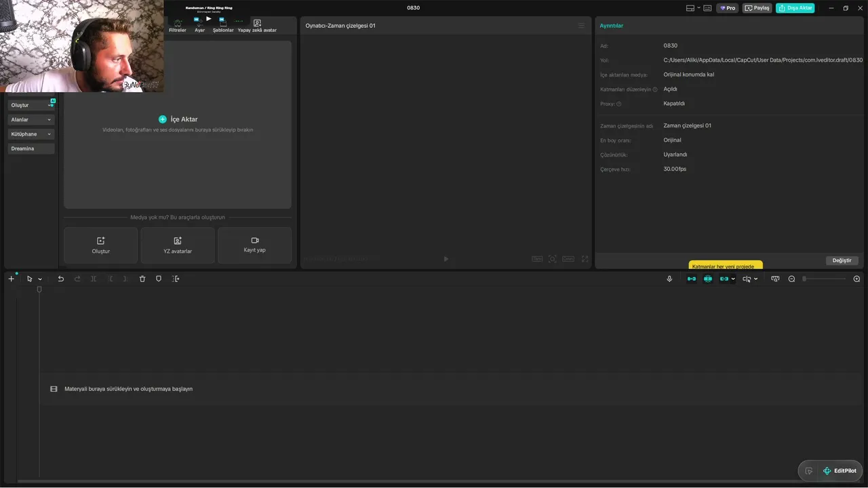This screenshot has height=488, width=868.
Task: Toggle main track magnet
Action: pyautogui.click(x=692, y=279)
